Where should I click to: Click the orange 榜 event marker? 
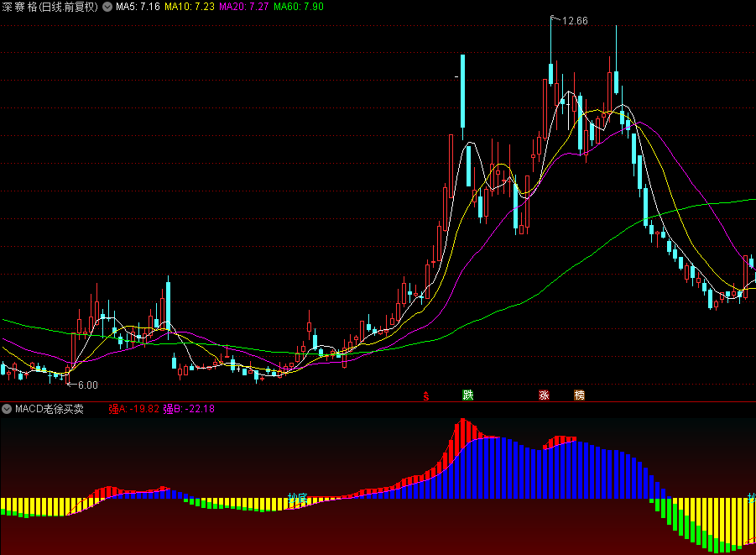579,395
